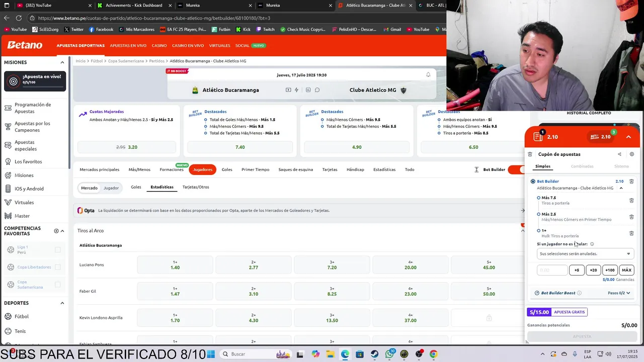Open Microsoft Edge from the taskbar
The height and width of the screenshot is (362, 644).
(345, 354)
